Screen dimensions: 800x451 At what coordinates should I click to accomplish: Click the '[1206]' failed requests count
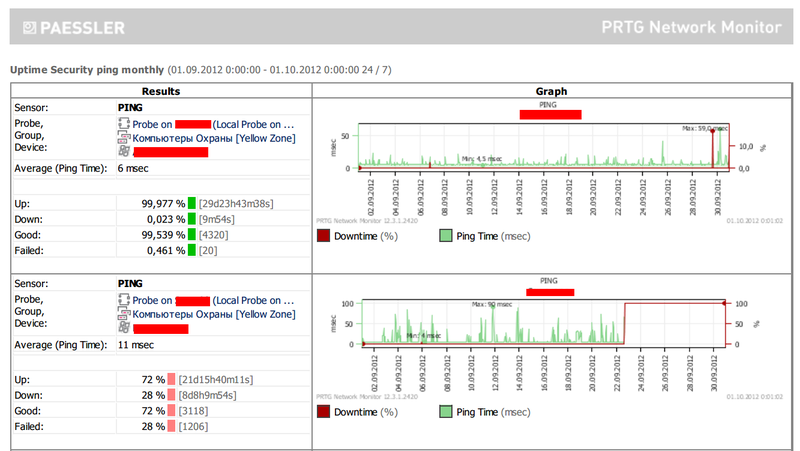193,427
